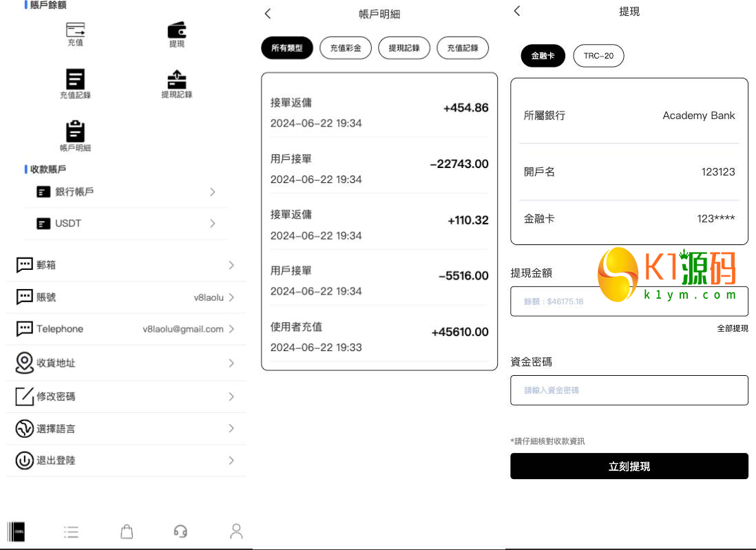The image size is (756, 550).
Task: Select the +110.32 接單返傭 entry
Action: [379, 224]
